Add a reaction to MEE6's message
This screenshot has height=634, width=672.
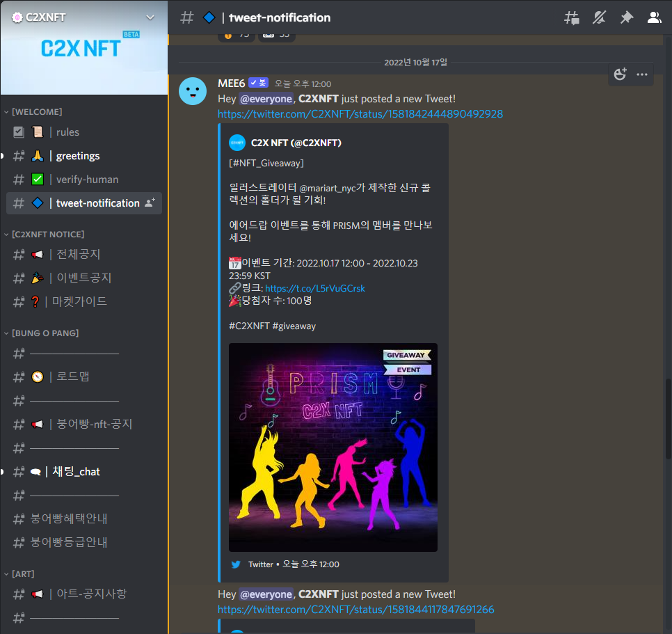tap(619, 74)
